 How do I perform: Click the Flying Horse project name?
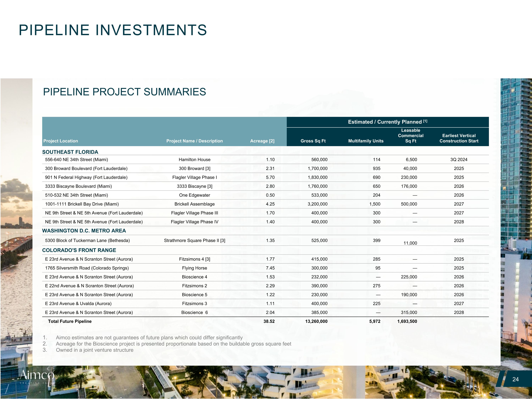[194, 268]
